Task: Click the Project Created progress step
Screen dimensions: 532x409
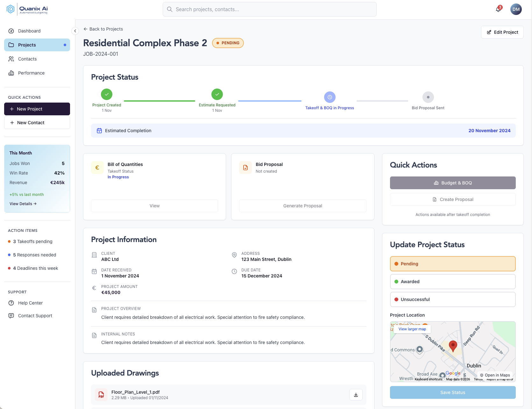Action: pyautogui.click(x=107, y=95)
